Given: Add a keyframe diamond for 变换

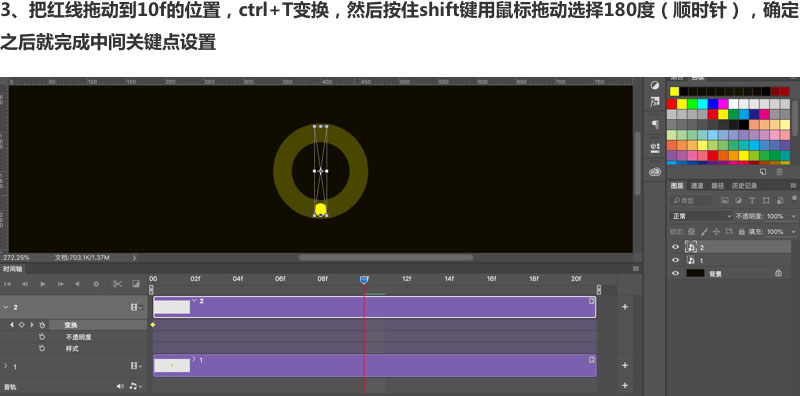Looking at the screenshot, I should (x=21, y=325).
